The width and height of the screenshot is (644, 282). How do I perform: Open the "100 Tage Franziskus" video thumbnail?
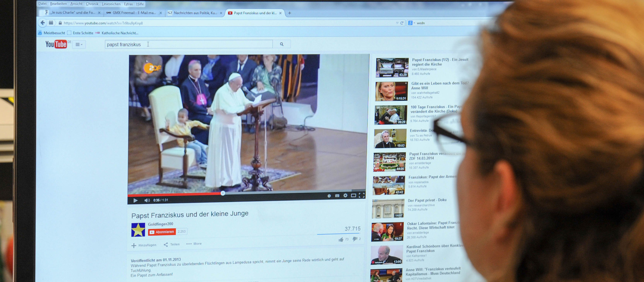click(x=390, y=115)
